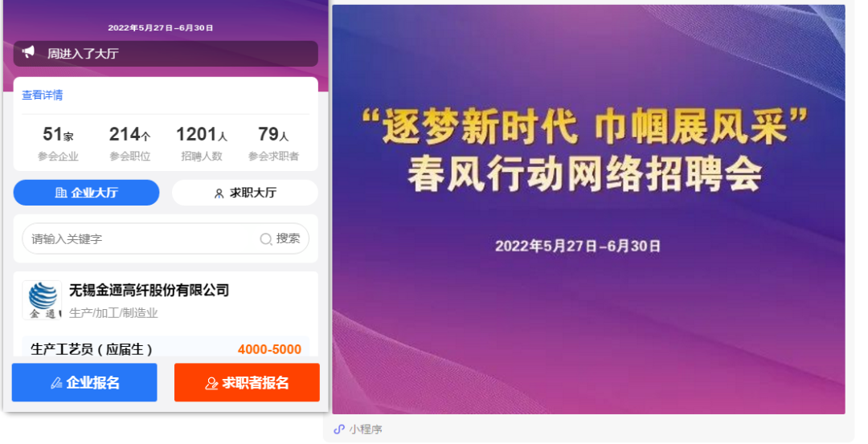This screenshot has height=444, width=868.
Task: Click the building icon in 企业大厅 tab
Action: tap(61, 193)
